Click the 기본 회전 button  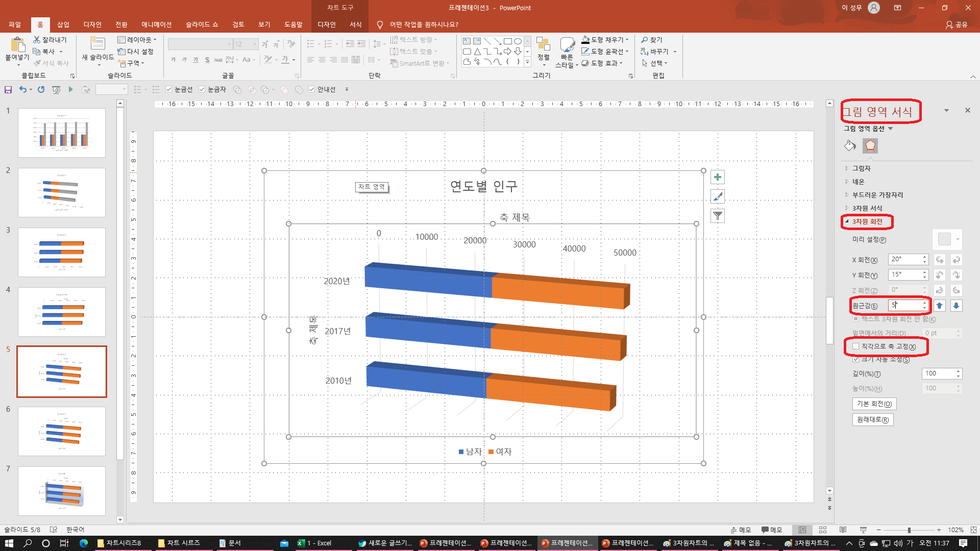(874, 404)
